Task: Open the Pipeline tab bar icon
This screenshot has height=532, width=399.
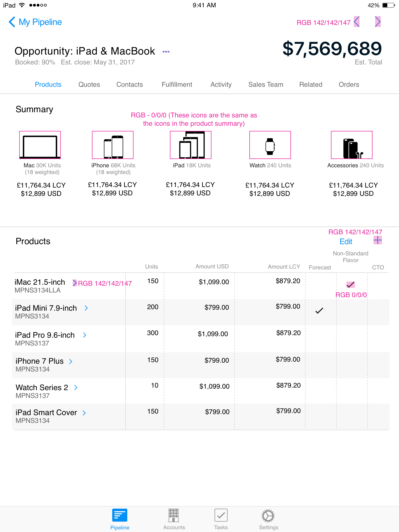Action: click(120, 519)
